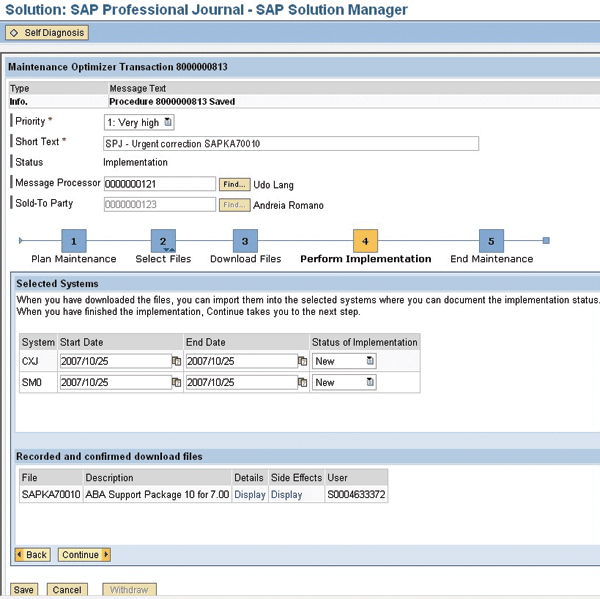This screenshot has height=599, width=600.
Task: Click Find next to Sold-To Party
Action: click(x=234, y=205)
